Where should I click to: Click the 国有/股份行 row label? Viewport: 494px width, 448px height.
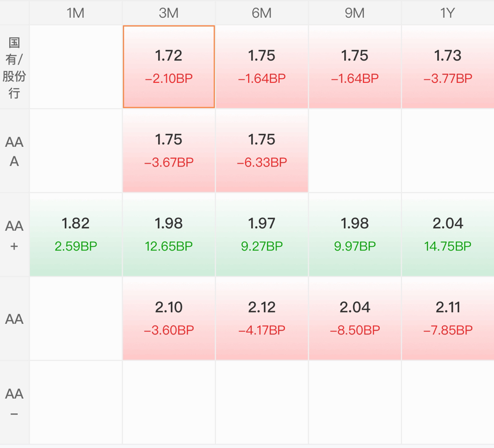pyautogui.click(x=14, y=68)
